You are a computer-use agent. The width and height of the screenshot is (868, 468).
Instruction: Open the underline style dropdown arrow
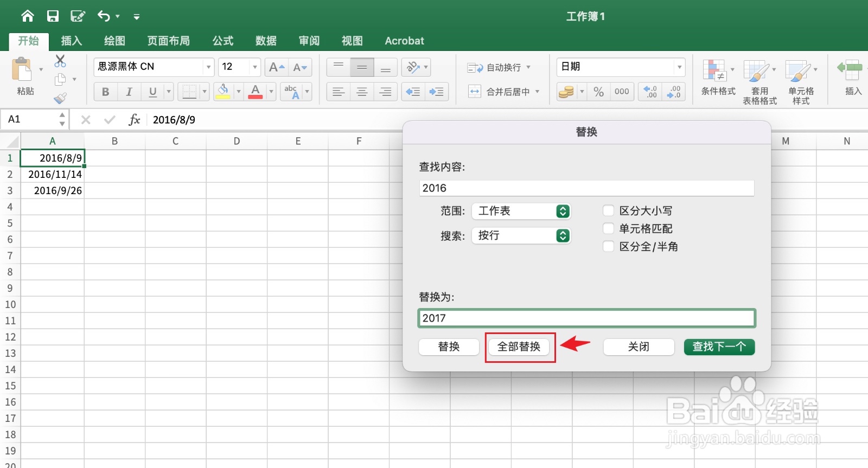169,92
